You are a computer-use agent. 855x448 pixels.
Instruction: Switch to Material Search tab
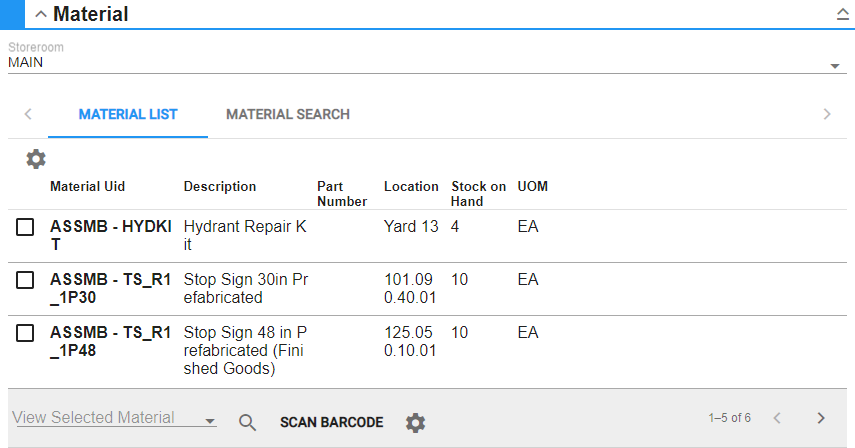coord(288,114)
